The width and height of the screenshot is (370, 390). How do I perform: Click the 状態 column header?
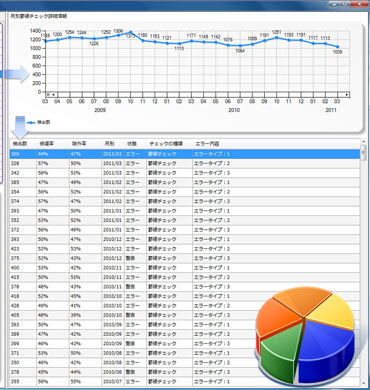click(x=132, y=144)
